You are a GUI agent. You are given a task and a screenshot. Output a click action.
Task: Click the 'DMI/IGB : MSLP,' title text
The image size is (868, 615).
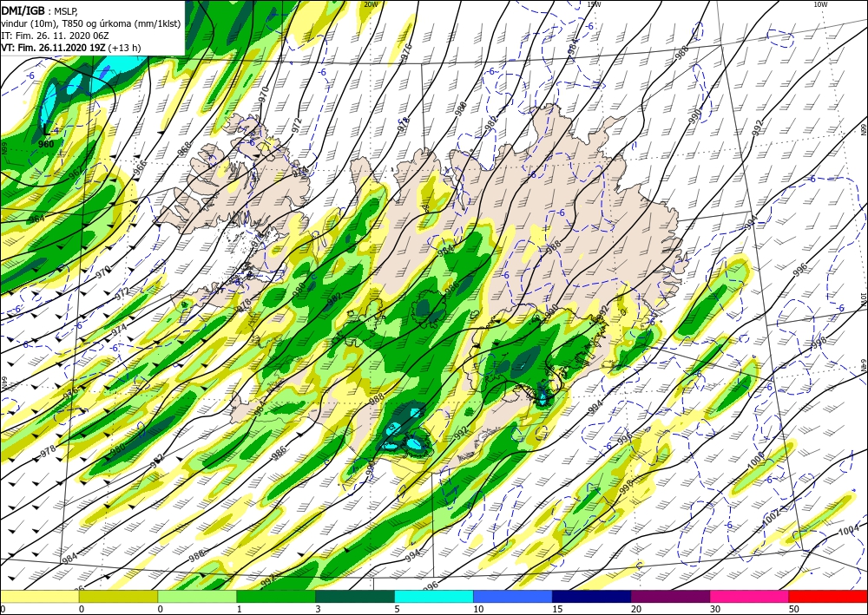[40, 10]
